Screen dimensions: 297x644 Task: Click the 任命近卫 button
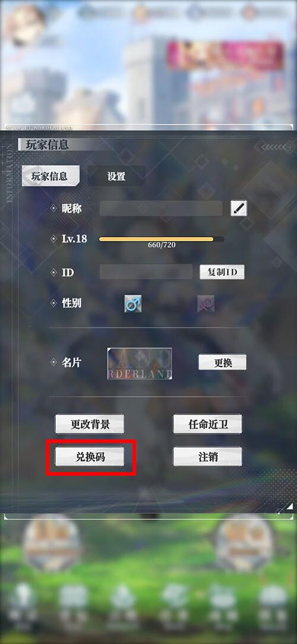point(207,424)
